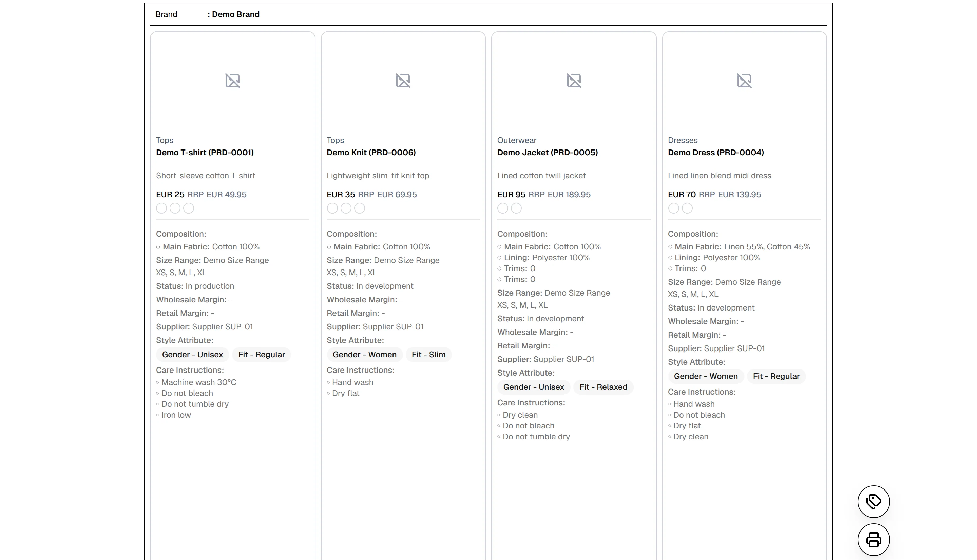Click Gender - Unisex tag on Demo Jacket
Screen dimensions: 977x560
pyautogui.click(x=534, y=387)
